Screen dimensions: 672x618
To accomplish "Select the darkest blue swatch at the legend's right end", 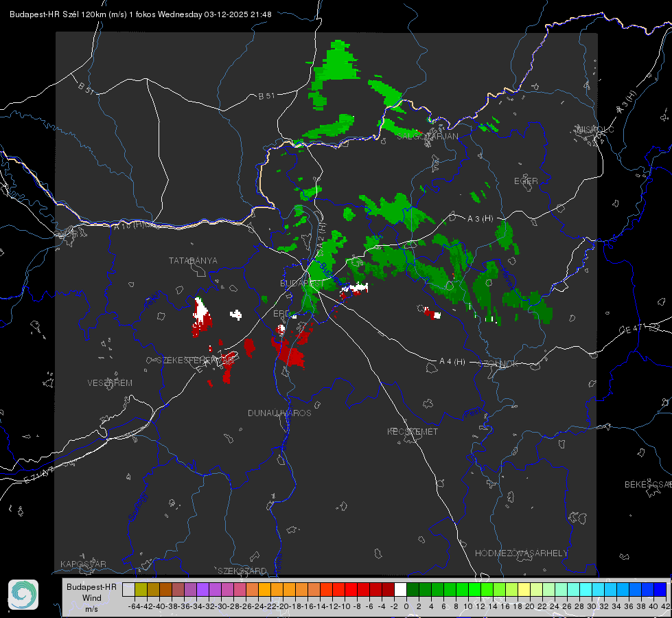I will click(x=660, y=589).
